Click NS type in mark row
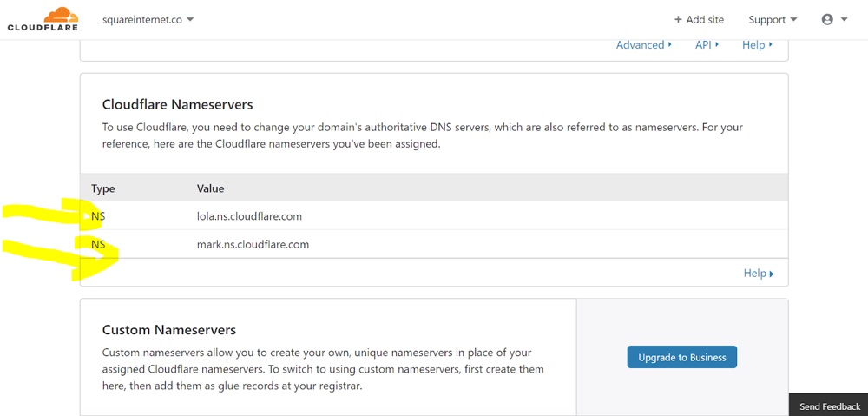The width and height of the screenshot is (868, 416). tap(98, 244)
